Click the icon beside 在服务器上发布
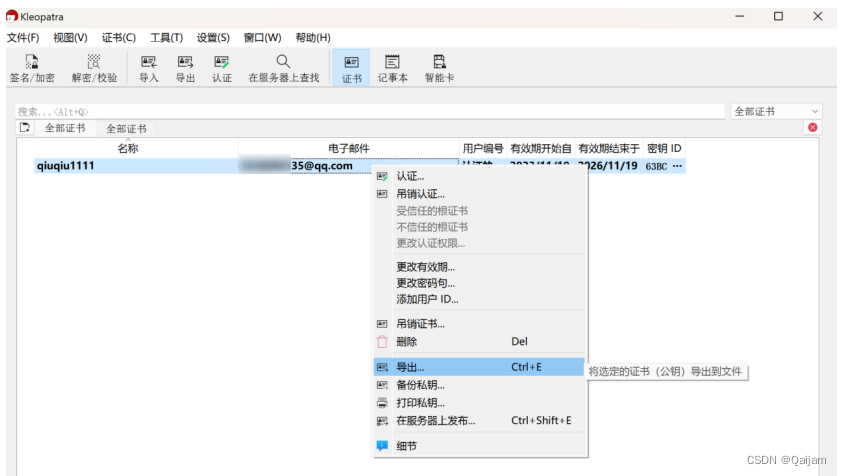The image size is (842, 476). pyautogui.click(x=382, y=421)
